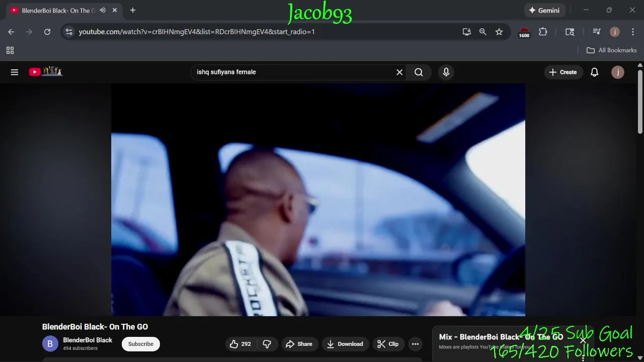This screenshot has height=362, width=644.
Task: Open Chrome three-dot menu
Action: point(633,32)
